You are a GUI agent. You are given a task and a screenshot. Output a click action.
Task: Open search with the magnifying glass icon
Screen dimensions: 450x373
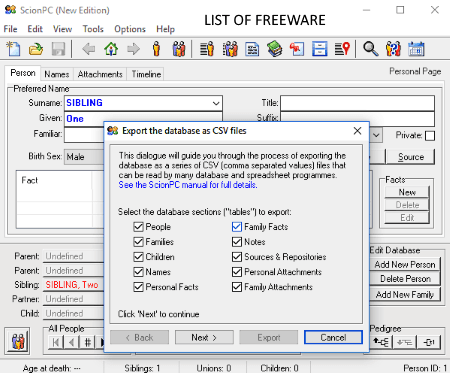[370, 49]
